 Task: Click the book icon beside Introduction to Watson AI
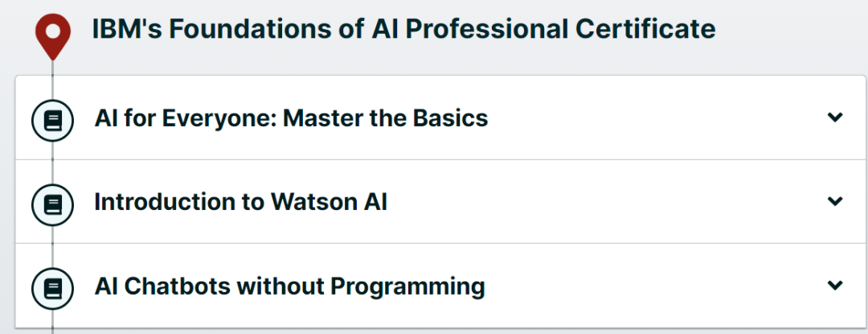click(x=52, y=204)
